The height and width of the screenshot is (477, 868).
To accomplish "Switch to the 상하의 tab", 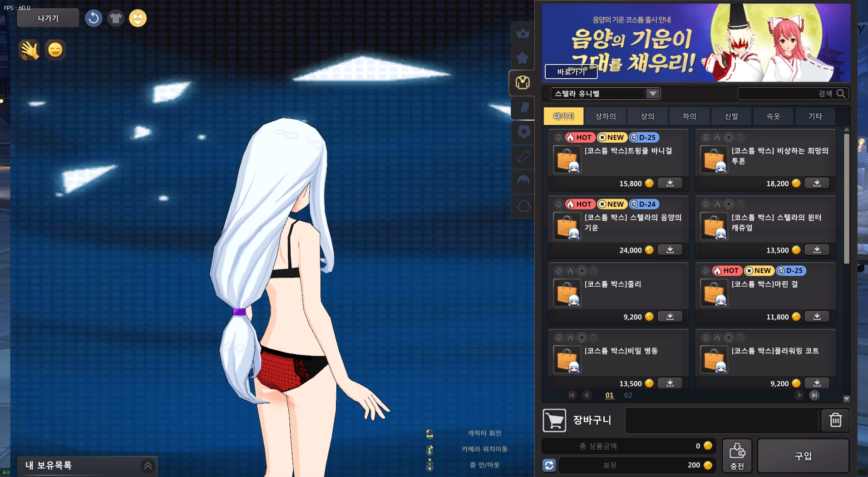I will [605, 116].
